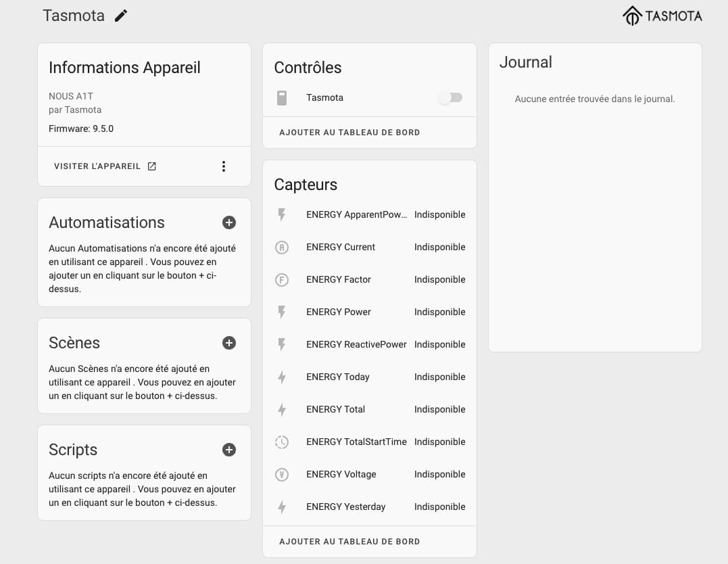Click the ENERGY TotalStartTime clock icon
Screen dimensions: 728x564
[282, 442]
